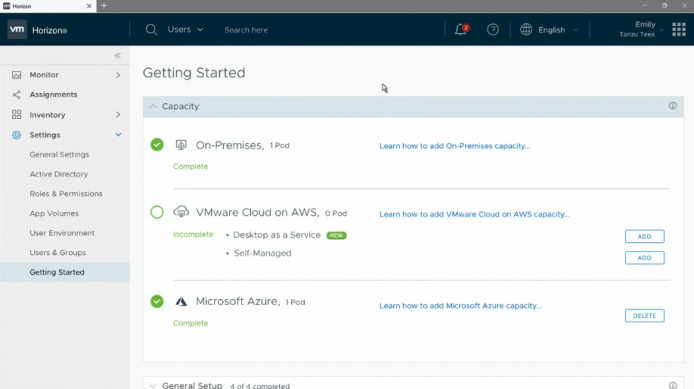Click the On-Premises green checkmark
Screen dimensions: 694x389
pos(157,145)
